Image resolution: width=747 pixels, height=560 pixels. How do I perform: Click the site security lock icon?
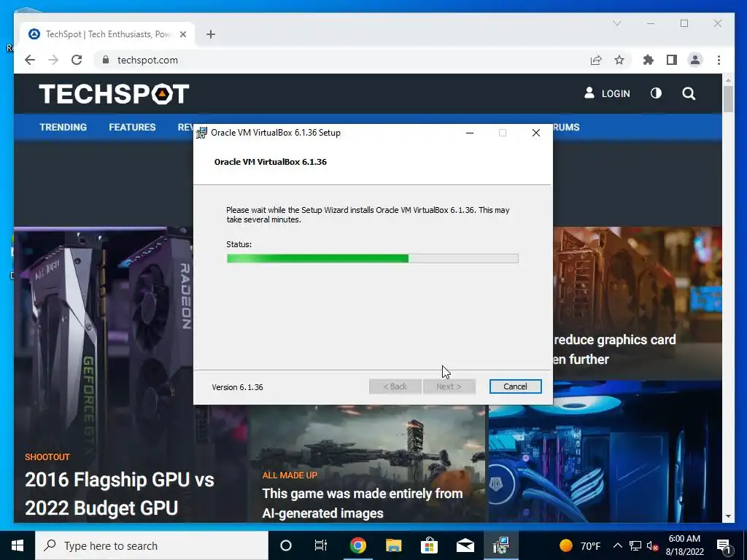106,60
